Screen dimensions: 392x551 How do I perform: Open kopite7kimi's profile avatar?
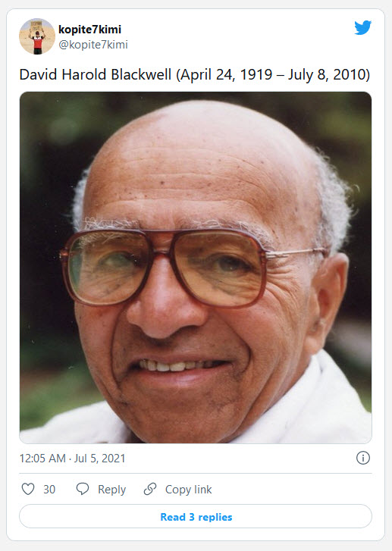(37, 36)
